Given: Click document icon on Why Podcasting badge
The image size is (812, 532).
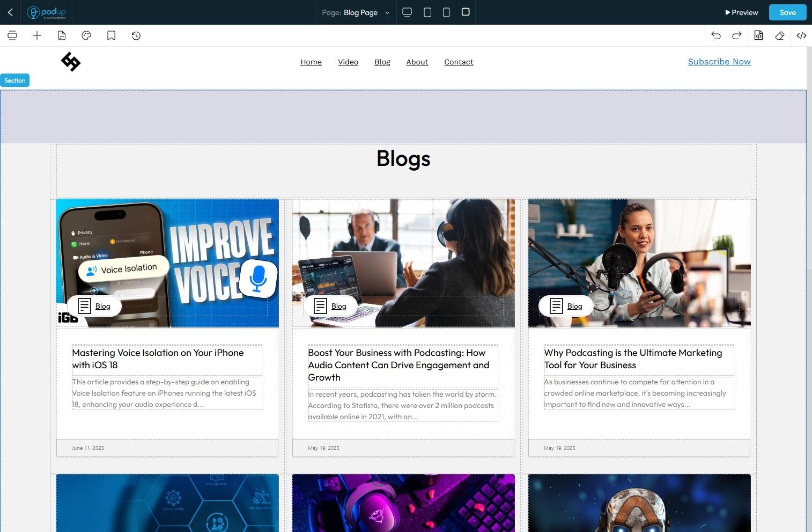Looking at the screenshot, I should (x=556, y=306).
